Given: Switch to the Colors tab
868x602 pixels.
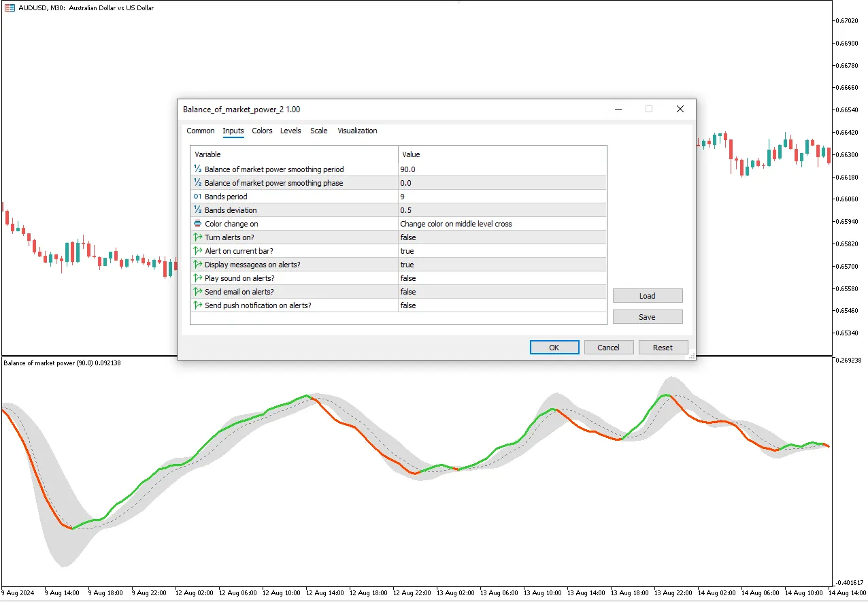Looking at the screenshot, I should pyautogui.click(x=262, y=131).
